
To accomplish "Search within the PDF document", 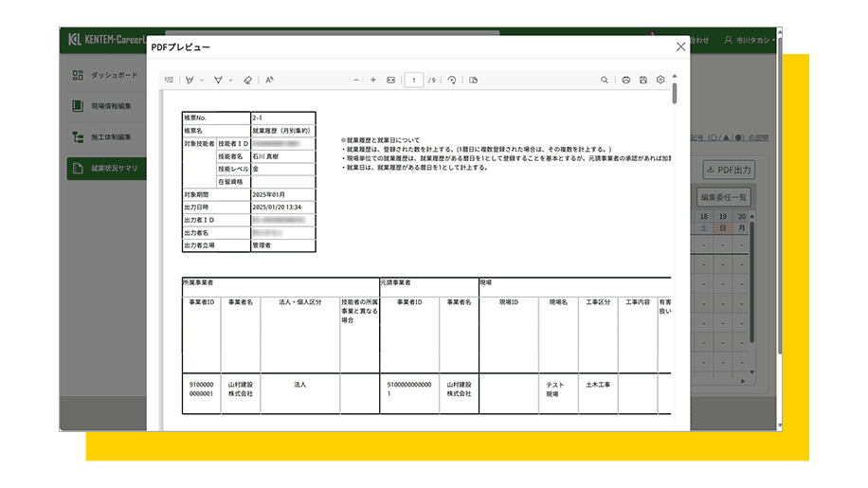I will click(x=605, y=81).
